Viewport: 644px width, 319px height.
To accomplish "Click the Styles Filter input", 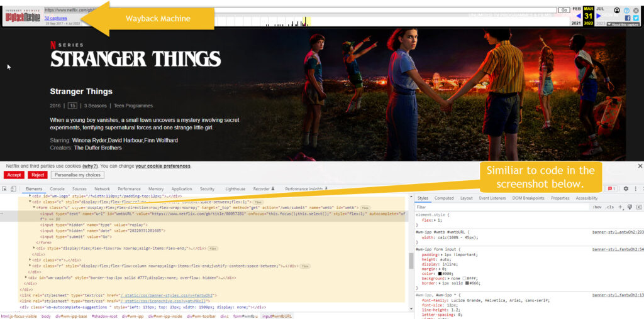I will [x=501, y=207].
